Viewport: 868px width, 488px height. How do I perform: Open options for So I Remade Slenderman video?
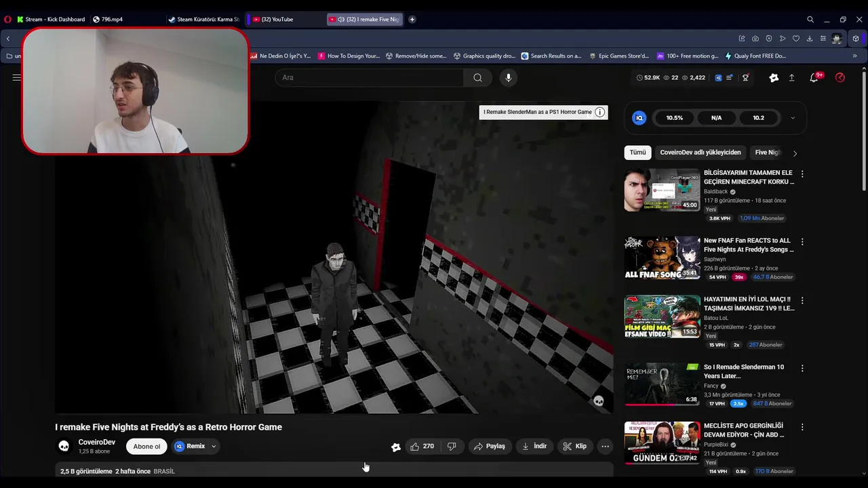802,368
